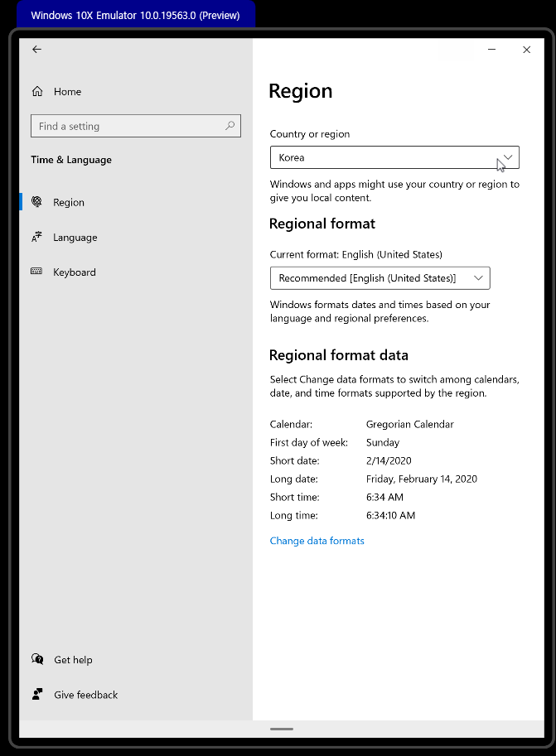Click the 6:34 AM short time value

pyautogui.click(x=384, y=497)
